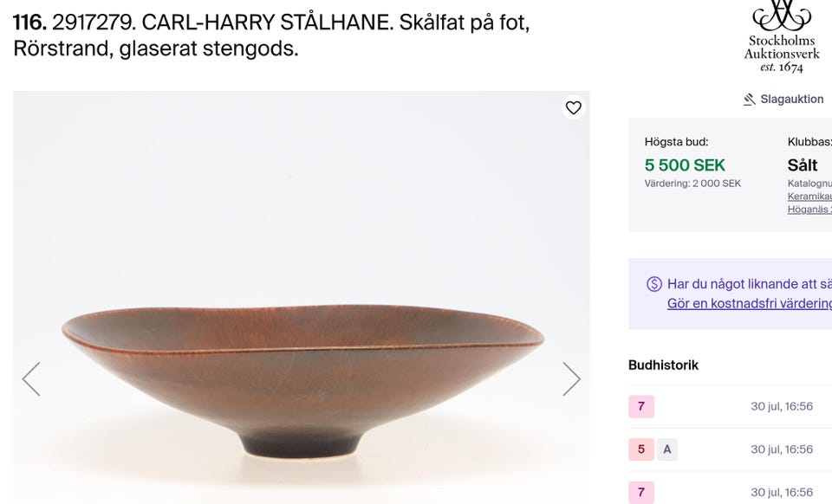Screen dimensions: 832x504
Task: Open the Gör en kostnadsfri värdering link
Action: (746, 302)
